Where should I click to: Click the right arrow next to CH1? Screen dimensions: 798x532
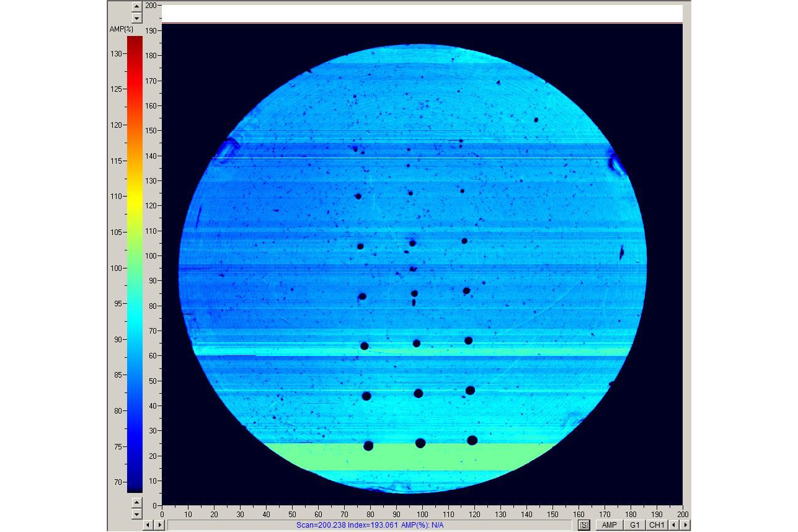pos(685,525)
